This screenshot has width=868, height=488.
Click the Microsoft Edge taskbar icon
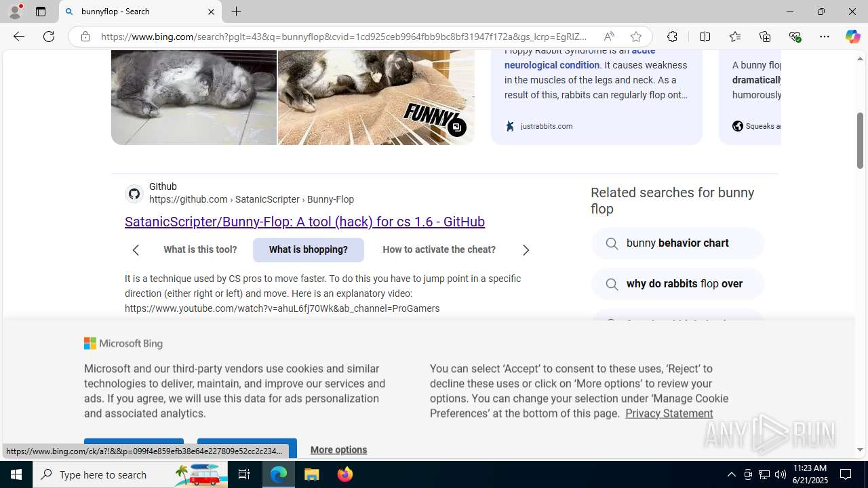[279, 474]
